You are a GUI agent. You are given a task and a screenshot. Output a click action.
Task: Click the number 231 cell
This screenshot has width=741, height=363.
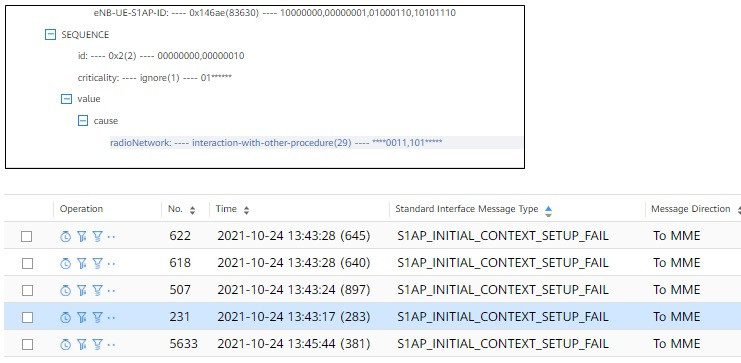point(180,317)
